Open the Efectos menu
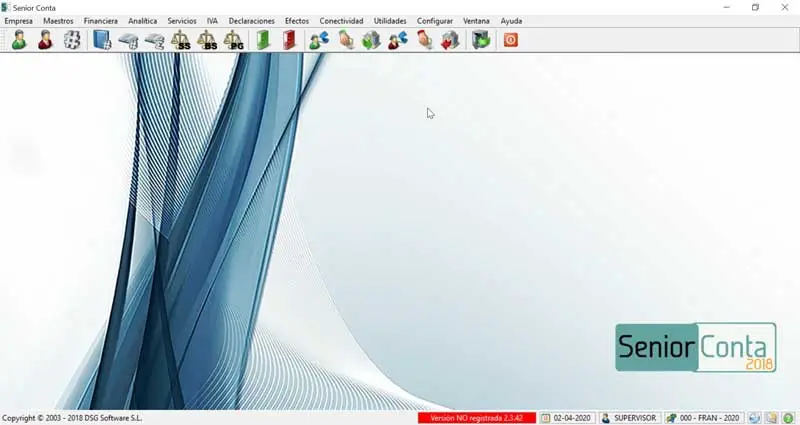Screen dimensions: 800x425 click(x=297, y=21)
